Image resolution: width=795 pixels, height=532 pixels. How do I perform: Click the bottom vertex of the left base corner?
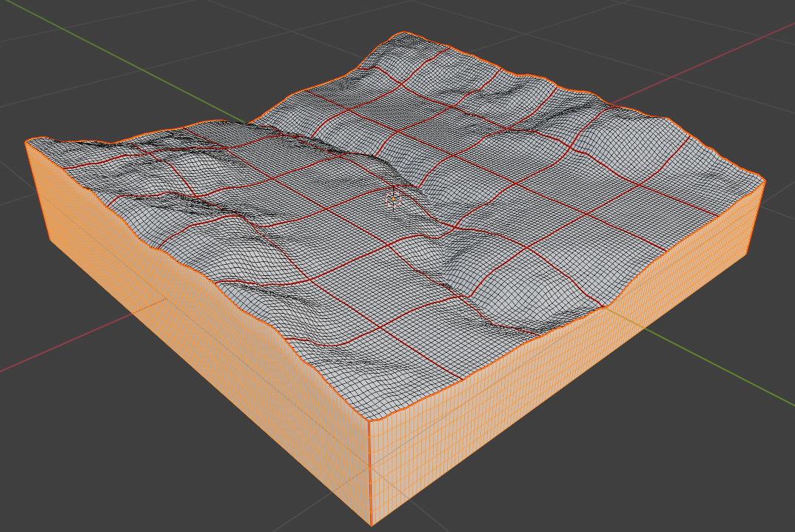tap(50, 238)
